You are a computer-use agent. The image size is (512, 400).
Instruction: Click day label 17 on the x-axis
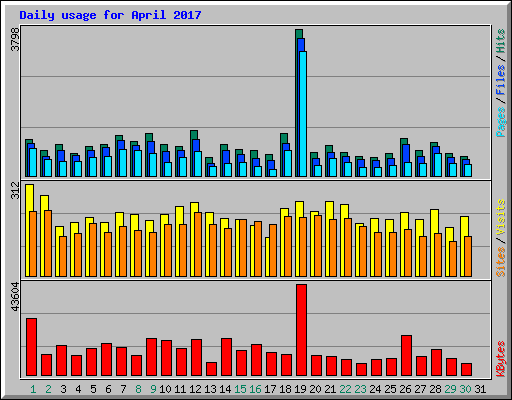(x=270, y=389)
